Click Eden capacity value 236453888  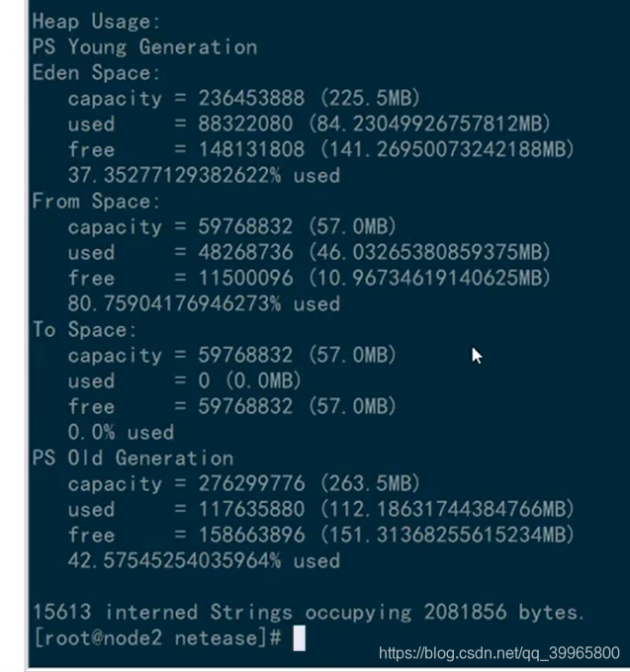pos(251,98)
